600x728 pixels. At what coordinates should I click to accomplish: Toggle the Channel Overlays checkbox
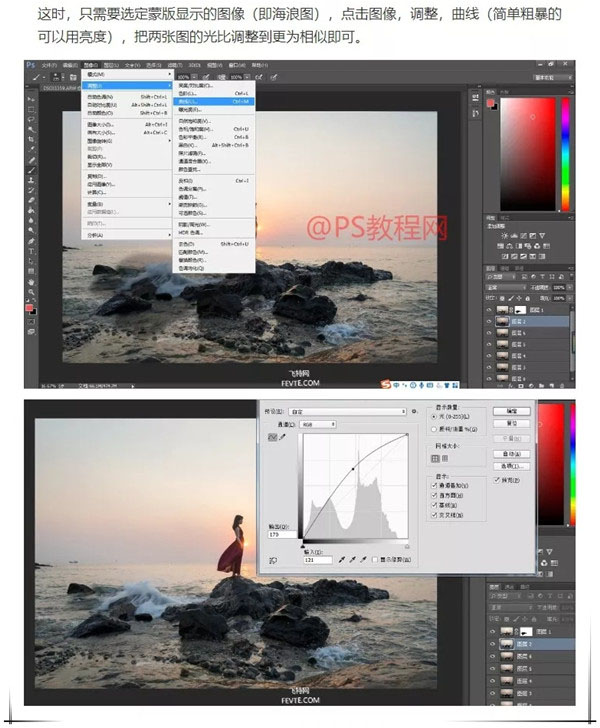coord(434,486)
